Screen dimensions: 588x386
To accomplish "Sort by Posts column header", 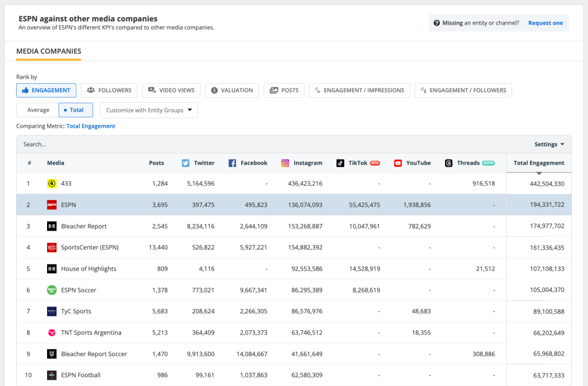I will (156, 163).
